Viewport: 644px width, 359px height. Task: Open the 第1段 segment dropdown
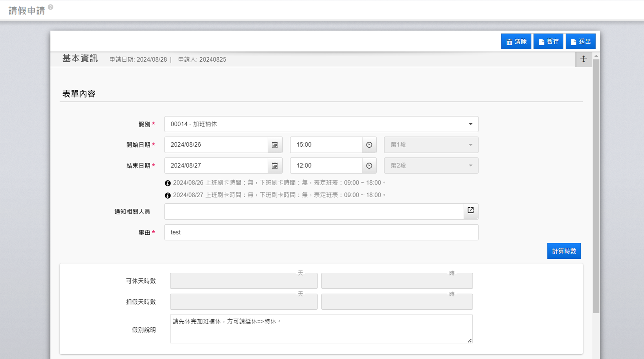point(431,145)
